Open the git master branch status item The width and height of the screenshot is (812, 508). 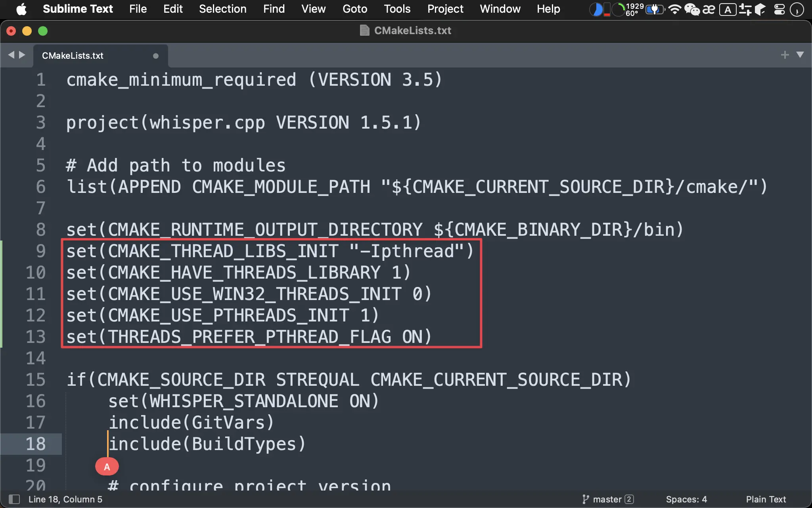pos(602,499)
